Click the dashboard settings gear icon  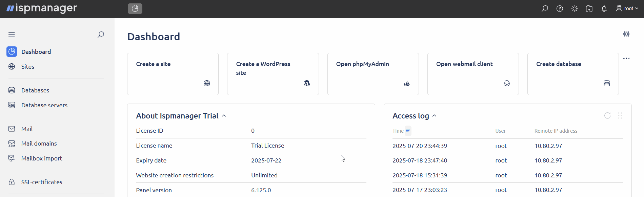click(x=626, y=34)
